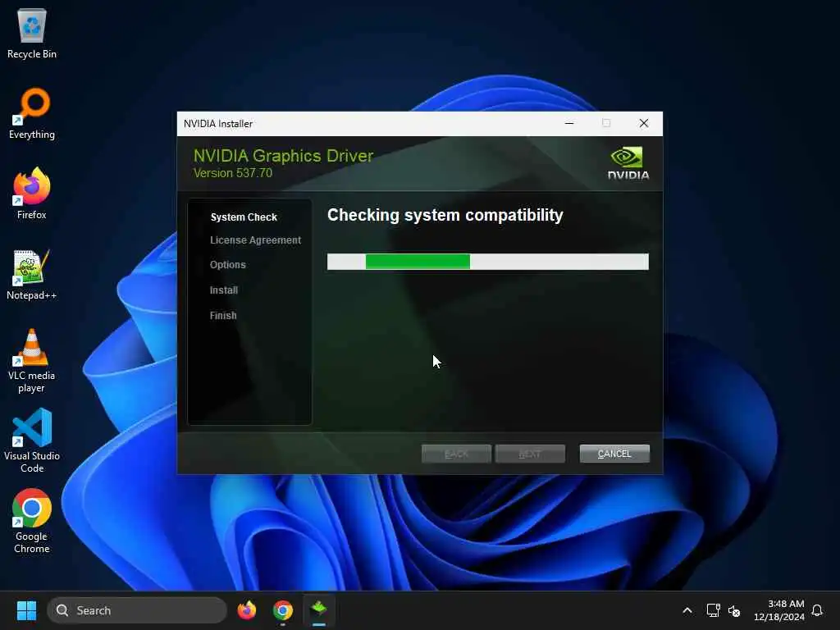
Task: Click the Firefox icon in the taskbar
Action: (x=247, y=610)
